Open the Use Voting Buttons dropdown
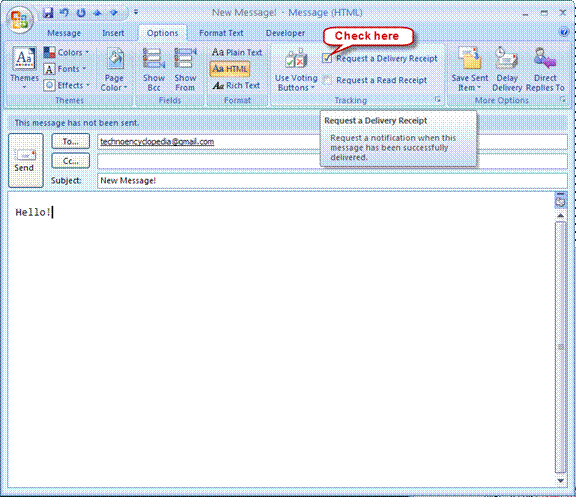 click(x=296, y=70)
